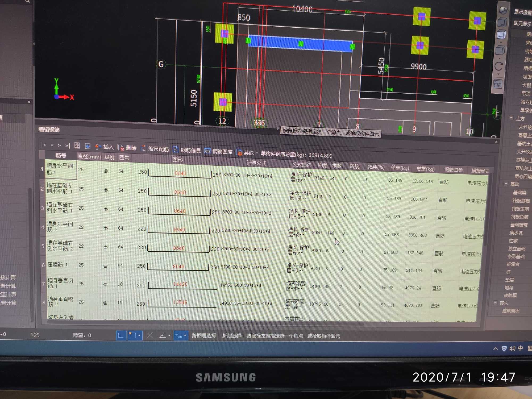532x399 pixels.
Task: Open the security shield tray icon
Action: [504, 348]
